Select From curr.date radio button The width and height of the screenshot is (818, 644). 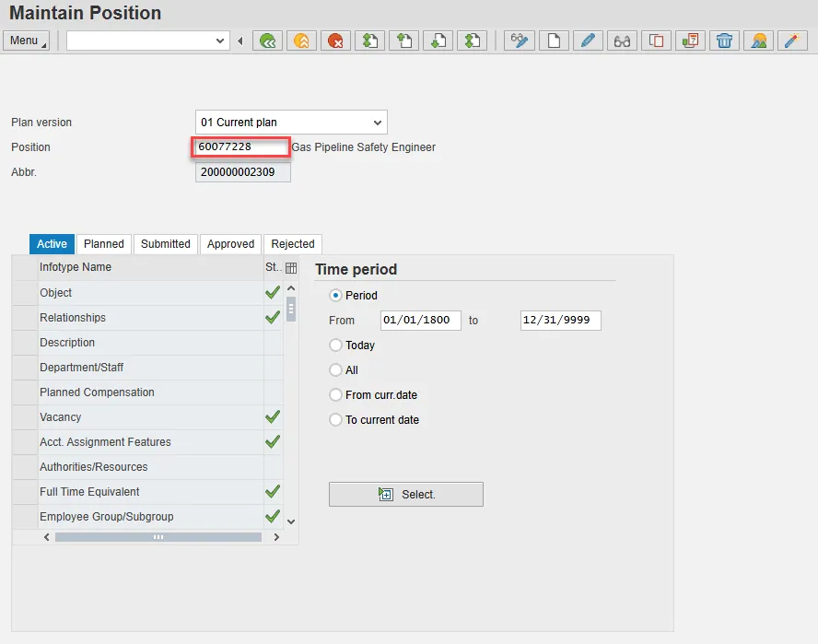335,395
